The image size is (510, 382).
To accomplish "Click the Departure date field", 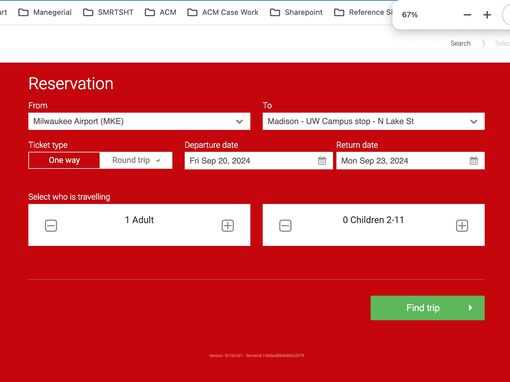I will point(259,161).
